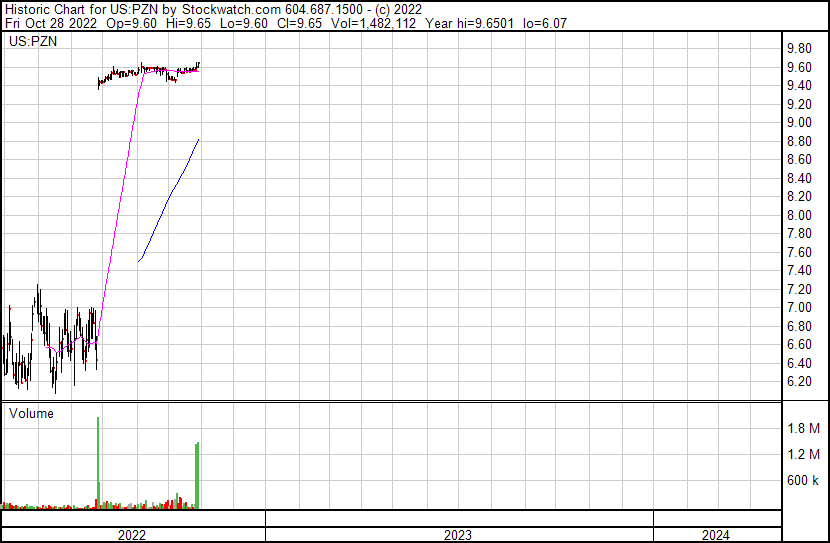Click the 8.00 price axis label
Screen dimensions: 830x543
pos(799,215)
